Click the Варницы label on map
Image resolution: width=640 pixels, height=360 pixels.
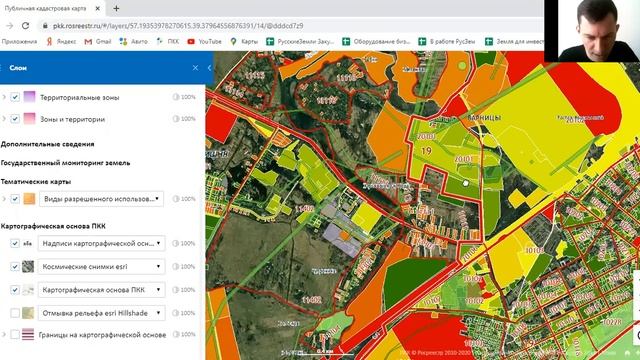[484, 118]
